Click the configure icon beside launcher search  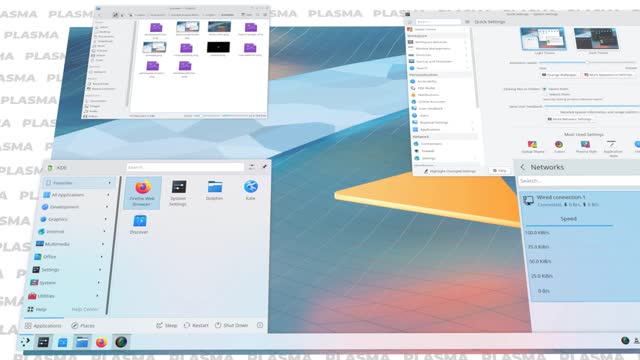pyautogui.click(x=252, y=167)
